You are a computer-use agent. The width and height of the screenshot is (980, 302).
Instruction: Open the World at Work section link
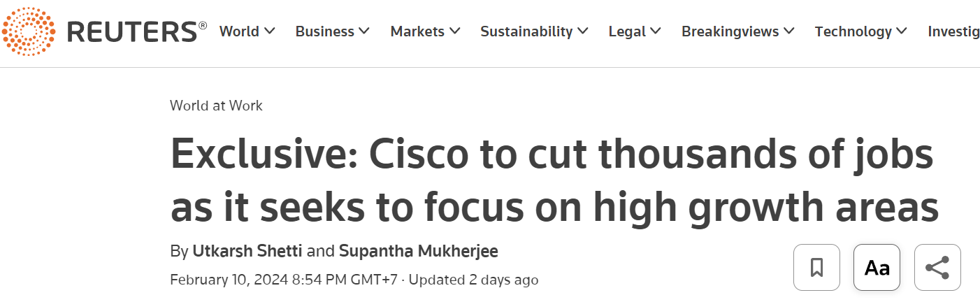[216, 106]
